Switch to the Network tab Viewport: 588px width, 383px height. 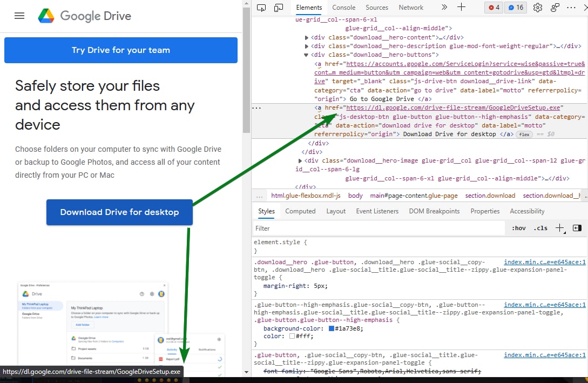tap(411, 8)
